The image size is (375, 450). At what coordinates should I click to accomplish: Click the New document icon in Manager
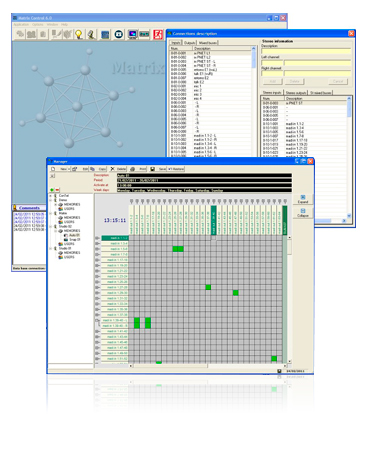[53, 169]
